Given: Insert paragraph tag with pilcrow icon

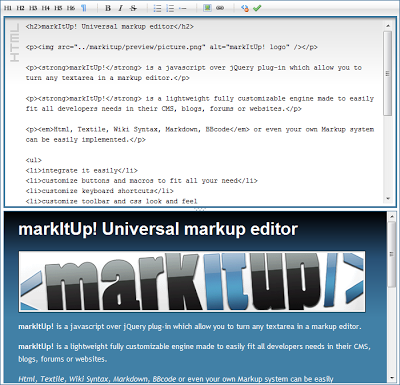Looking at the screenshot, I should (83, 8).
